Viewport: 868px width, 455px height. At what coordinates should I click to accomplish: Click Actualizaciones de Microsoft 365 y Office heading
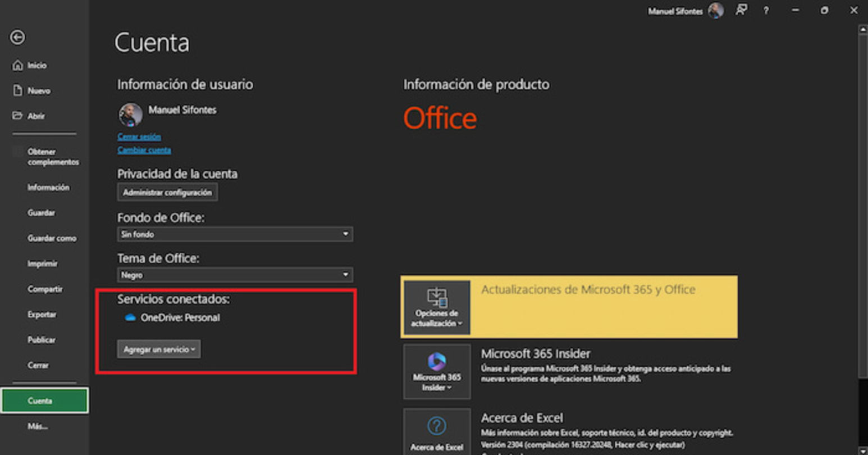[x=588, y=290]
